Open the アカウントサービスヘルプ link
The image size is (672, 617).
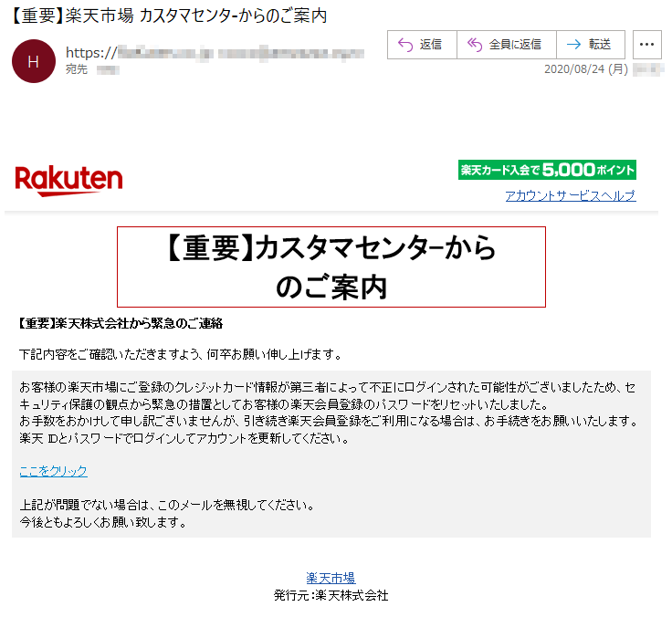[570, 196]
